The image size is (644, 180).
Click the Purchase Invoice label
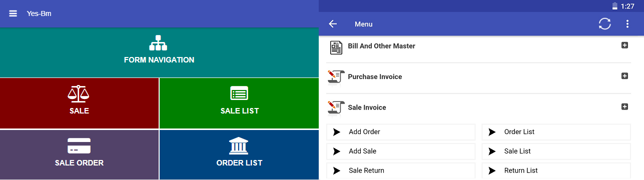[x=375, y=76]
